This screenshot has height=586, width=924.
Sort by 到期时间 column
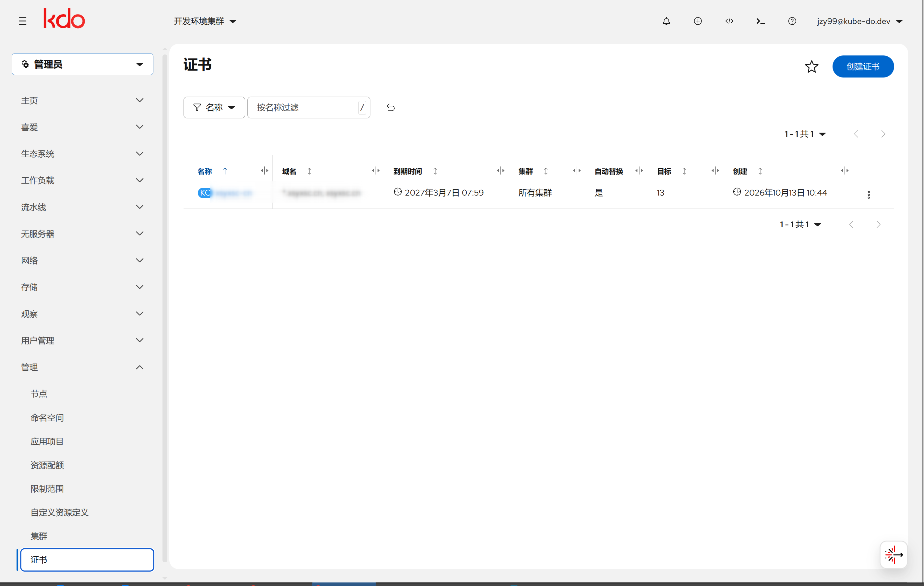[435, 171]
